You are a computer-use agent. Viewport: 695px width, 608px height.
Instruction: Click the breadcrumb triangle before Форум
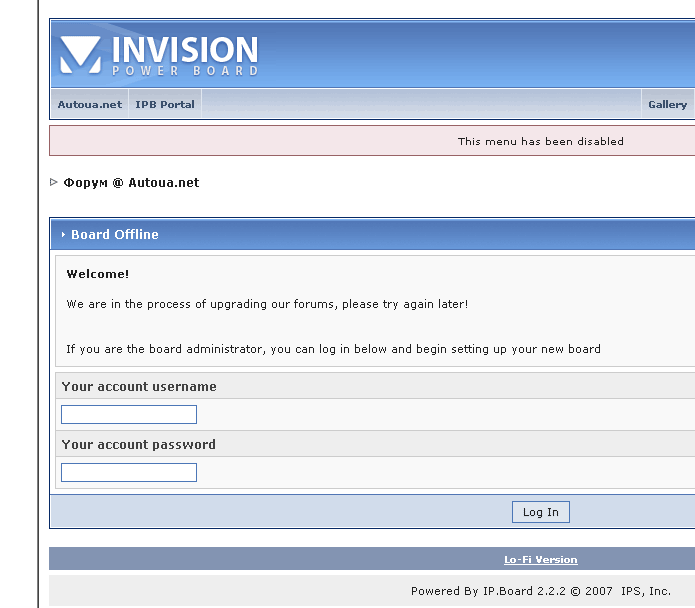54,182
